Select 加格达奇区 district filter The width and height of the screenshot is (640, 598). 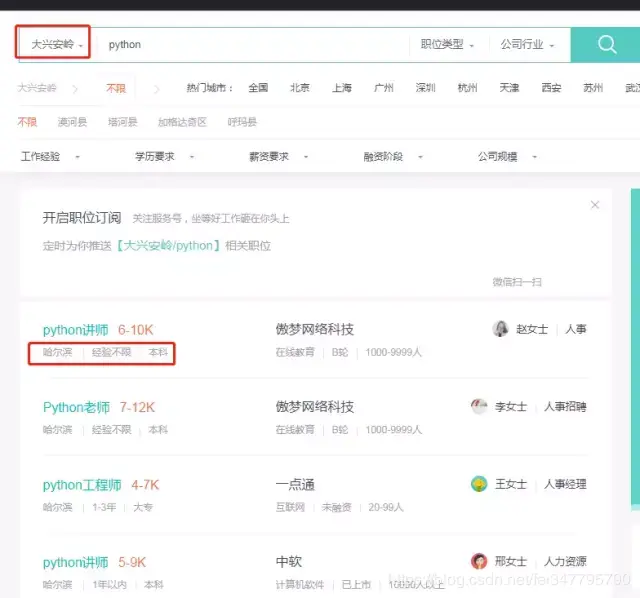pyautogui.click(x=182, y=122)
